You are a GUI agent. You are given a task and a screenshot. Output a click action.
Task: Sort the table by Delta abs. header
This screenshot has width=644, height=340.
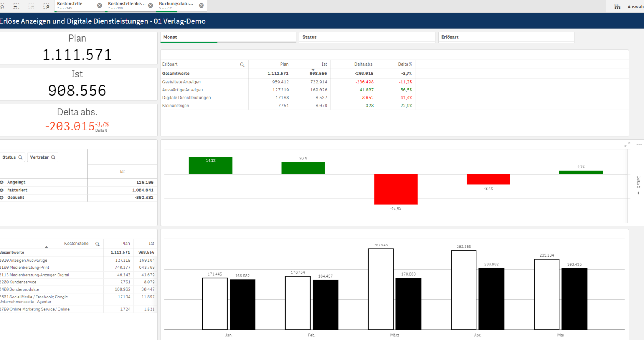click(363, 64)
